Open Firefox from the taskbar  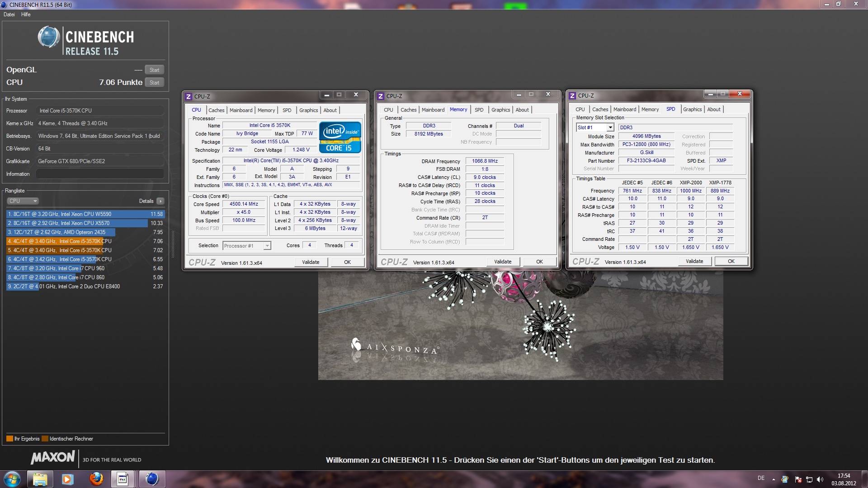96,479
